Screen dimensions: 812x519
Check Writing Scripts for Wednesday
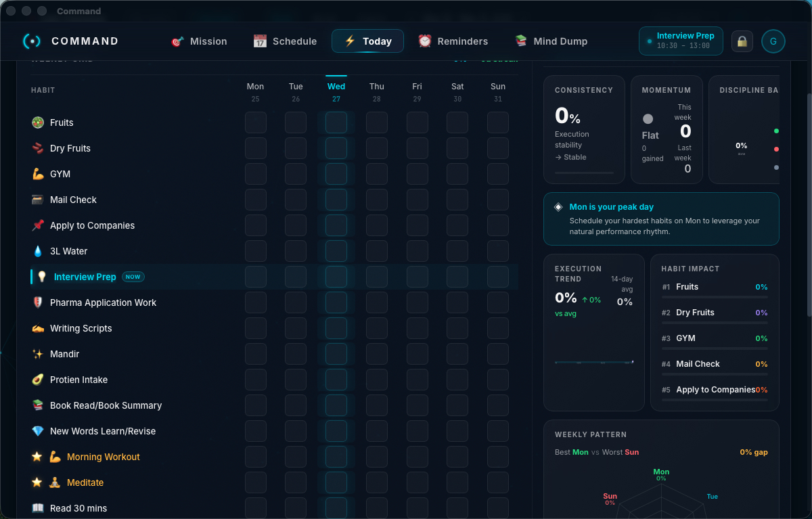click(336, 328)
